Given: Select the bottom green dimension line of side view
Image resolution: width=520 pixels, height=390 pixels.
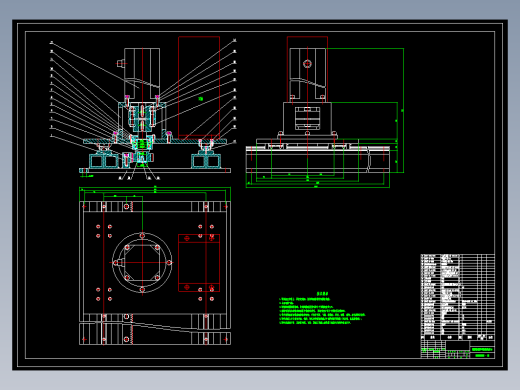Looking at the screenshot, I should tap(318, 187).
